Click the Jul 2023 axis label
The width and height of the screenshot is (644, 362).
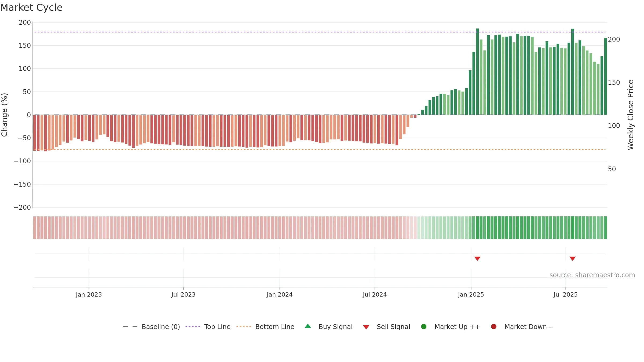click(184, 295)
